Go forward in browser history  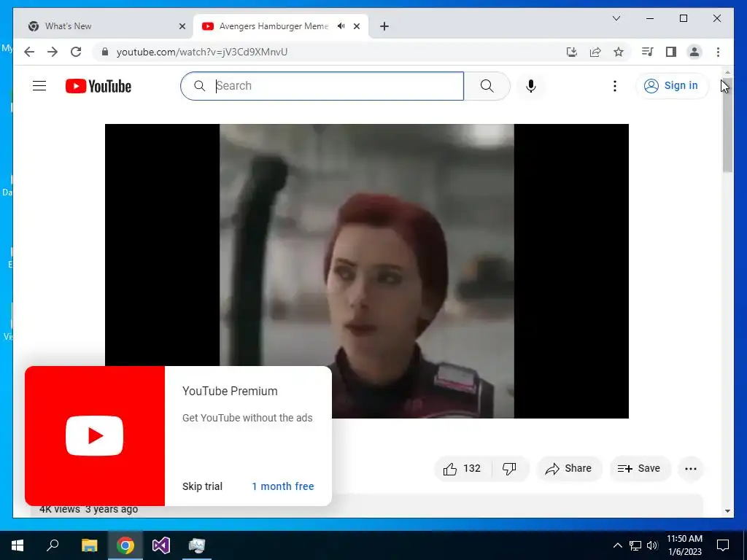(x=53, y=52)
